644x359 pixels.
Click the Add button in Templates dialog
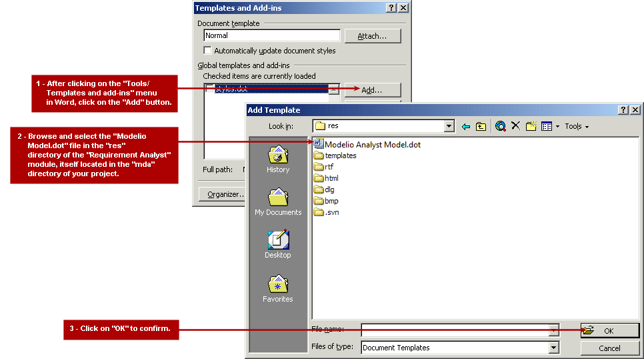click(373, 89)
